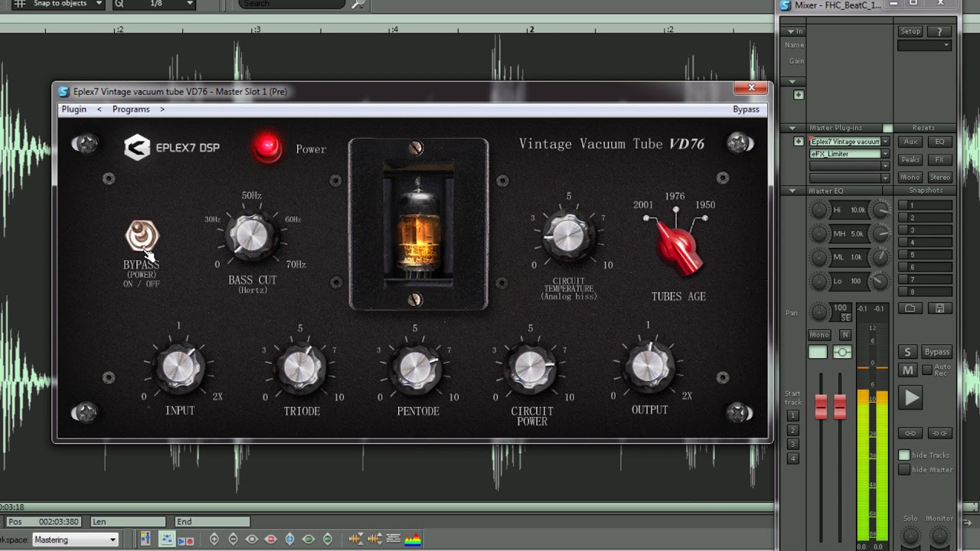Screen dimensions: 980x551
Task: Open the eFX_Limiter plug-in slot dropdown
Action: coord(885,154)
